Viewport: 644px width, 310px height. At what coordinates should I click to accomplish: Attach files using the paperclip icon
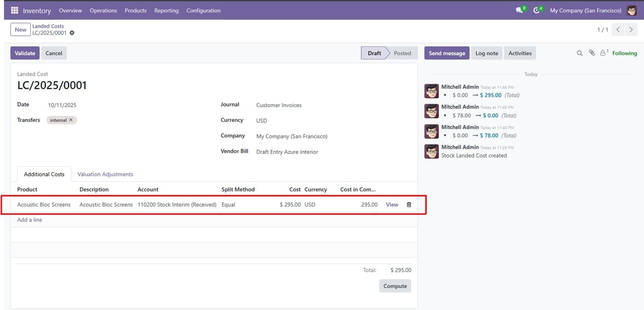(592, 53)
